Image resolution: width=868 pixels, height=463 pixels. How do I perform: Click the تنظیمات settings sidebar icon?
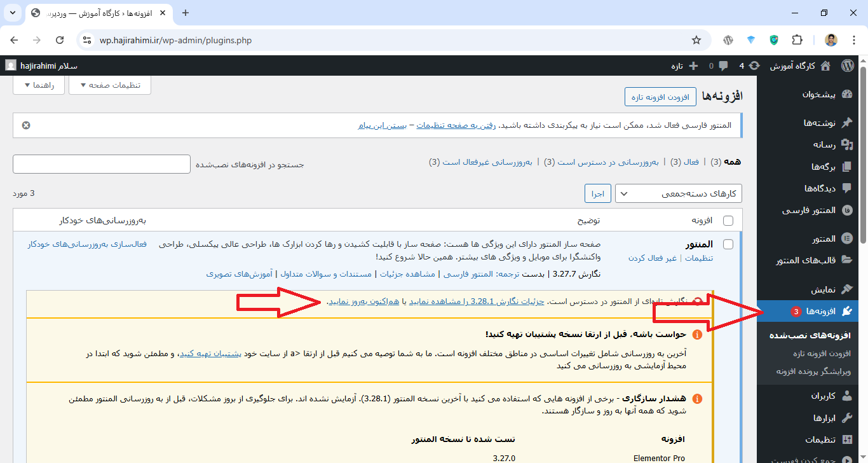(x=846, y=439)
